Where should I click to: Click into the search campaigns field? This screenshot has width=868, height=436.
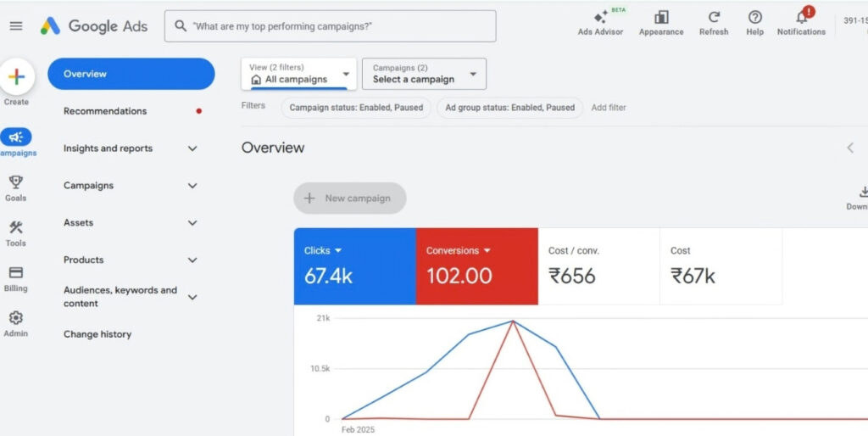pyautogui.click(x=330, y=26)
